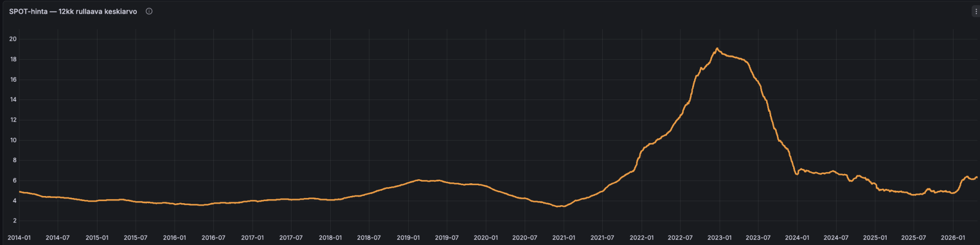Click the line's start point at 2014-01
Viewport: 980px width, 245px height.
(x=19, y=192)
